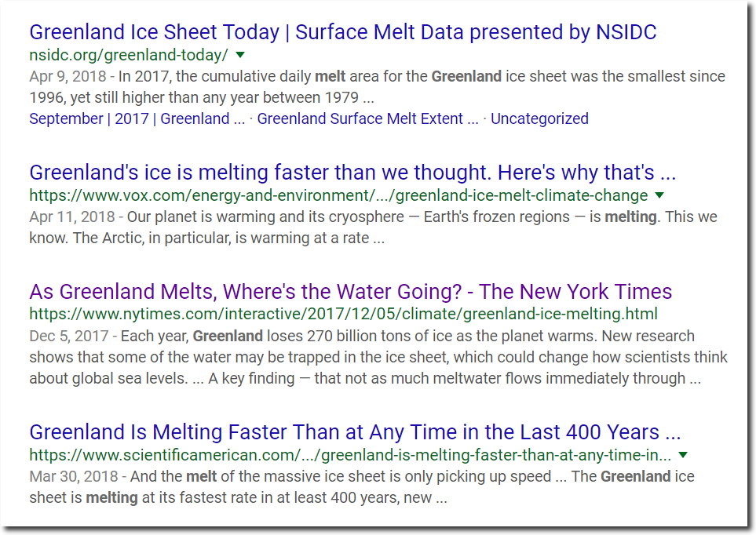Click the Apr 9, 2018 NSIDC snippet text
756x535 pixels.
377,87
